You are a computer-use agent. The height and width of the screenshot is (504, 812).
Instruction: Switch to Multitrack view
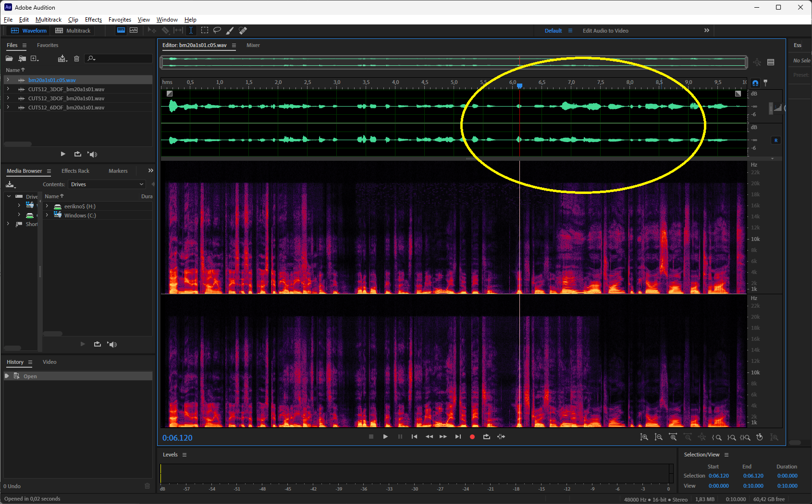point(73,31)
